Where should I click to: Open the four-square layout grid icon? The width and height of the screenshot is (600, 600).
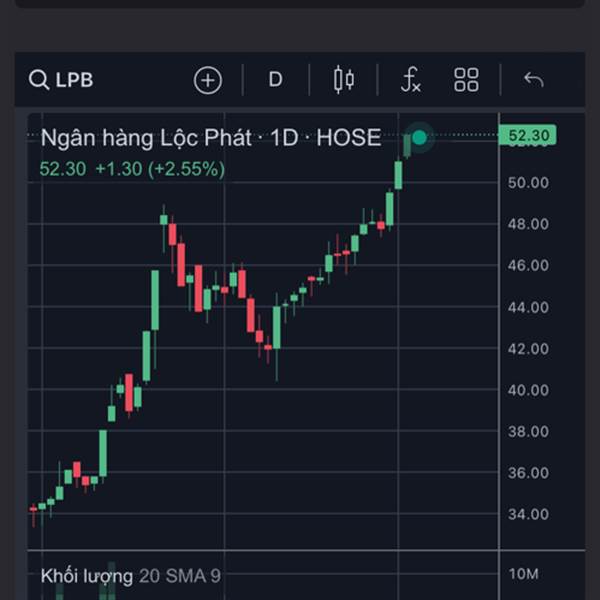pyautogui.click(x=466, y=80)
